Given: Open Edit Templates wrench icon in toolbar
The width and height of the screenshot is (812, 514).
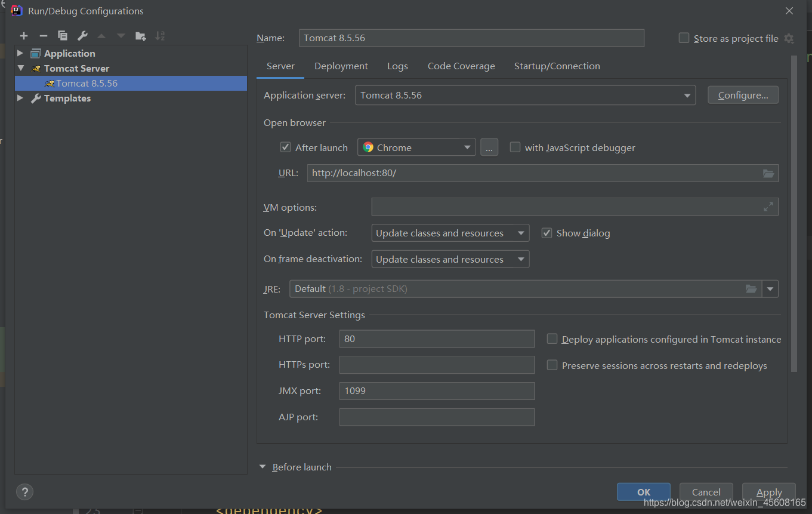Looking at the screenshot, I should (x=82, y=36).
